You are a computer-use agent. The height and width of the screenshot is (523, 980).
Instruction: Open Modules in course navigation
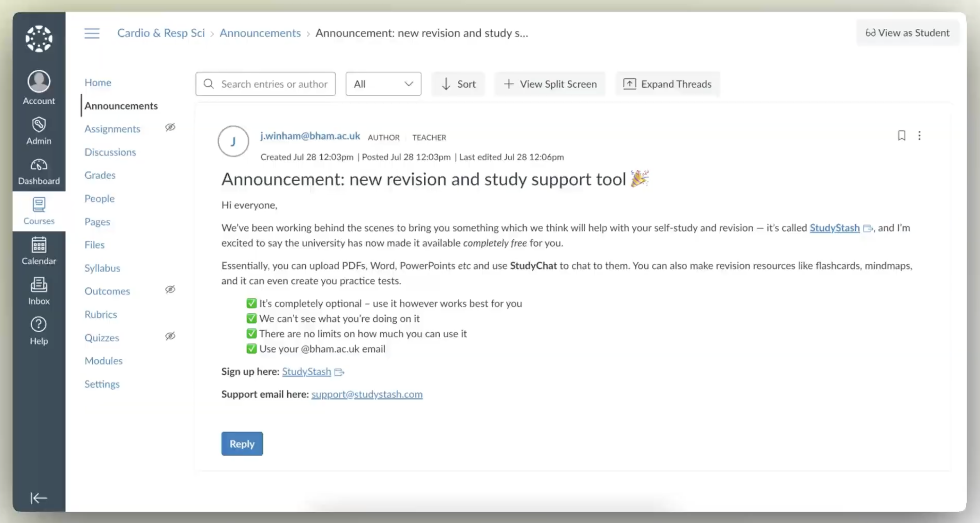(x=103, y=361)
